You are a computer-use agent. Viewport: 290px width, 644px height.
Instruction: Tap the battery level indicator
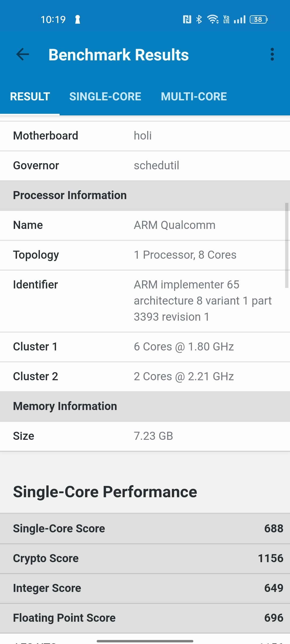(x=259, y=19)
